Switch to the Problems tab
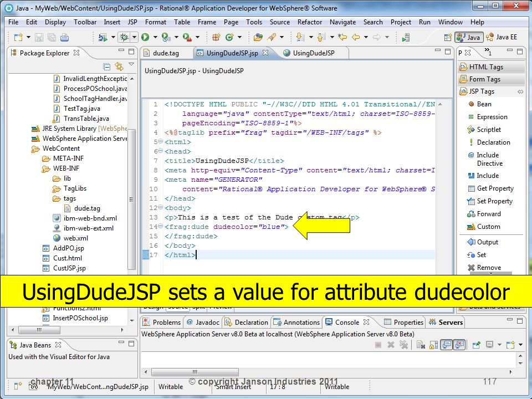532x399 pixels. (x=162, y=322)
